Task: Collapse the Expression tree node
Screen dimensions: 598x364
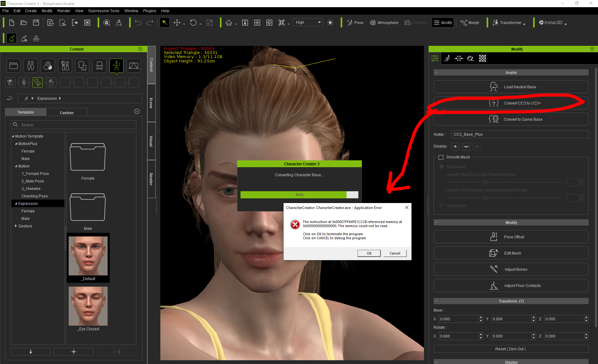Action: click(x=16, y=204)
